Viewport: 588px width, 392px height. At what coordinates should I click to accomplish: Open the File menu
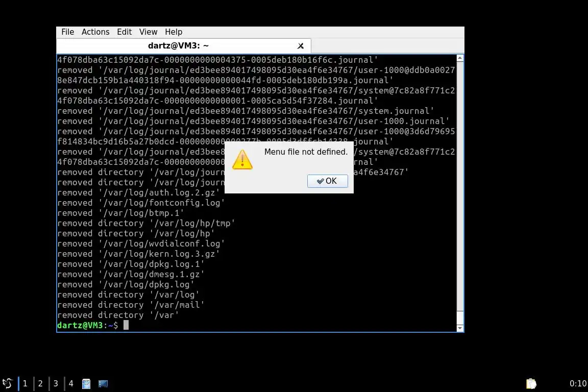(67, 32)
